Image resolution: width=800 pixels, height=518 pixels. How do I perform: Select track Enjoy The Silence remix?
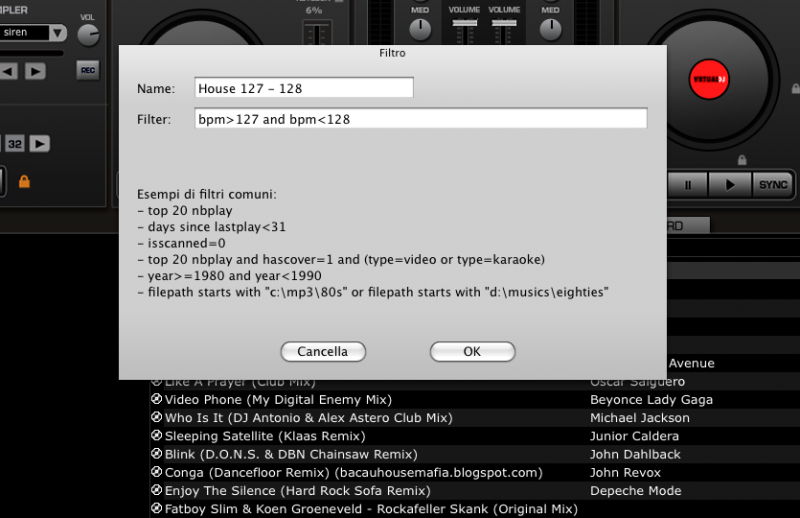[297, 491]
